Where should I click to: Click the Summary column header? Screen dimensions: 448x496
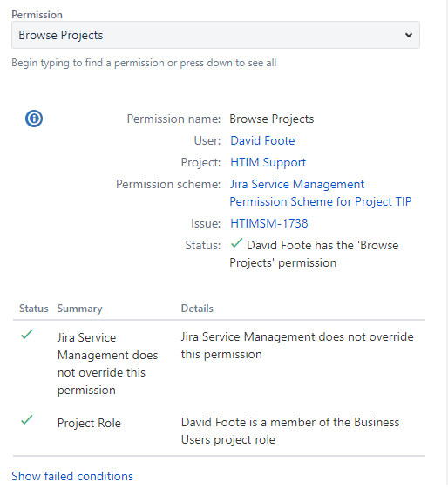[79, 309]
